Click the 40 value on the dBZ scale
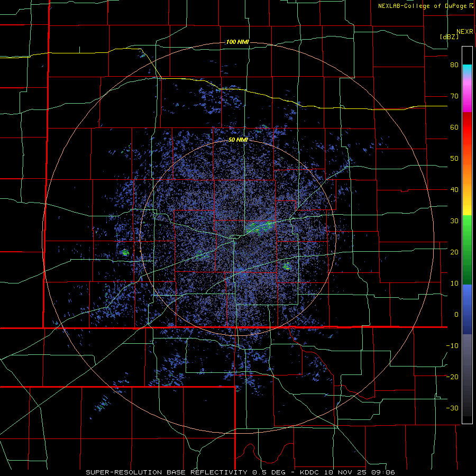This screenshot has width=476, height=476. (454, 190)
